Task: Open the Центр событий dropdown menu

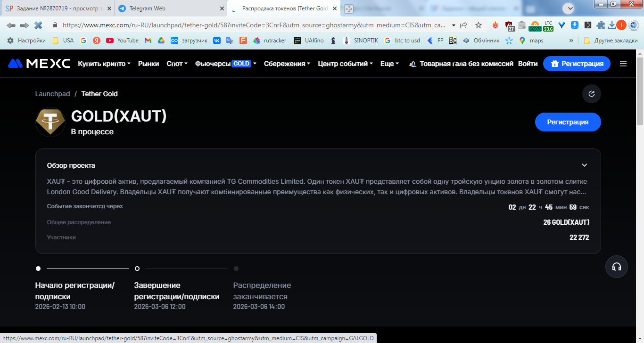Action: coord(346,64)
